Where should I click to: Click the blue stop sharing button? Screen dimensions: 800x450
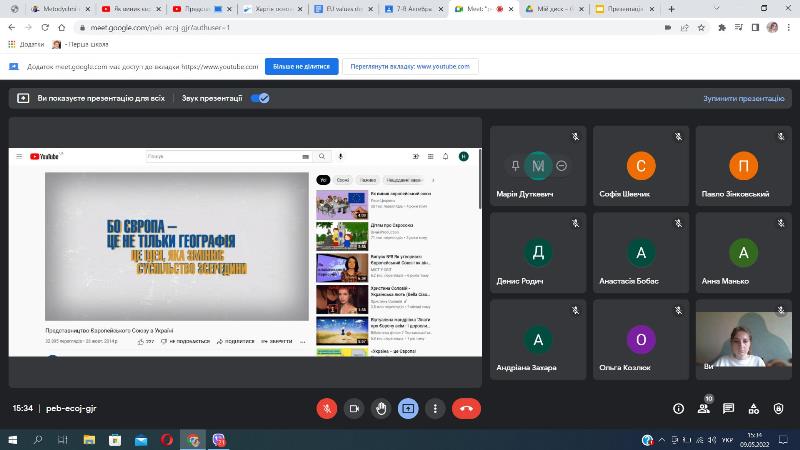[x=300, y=66]
